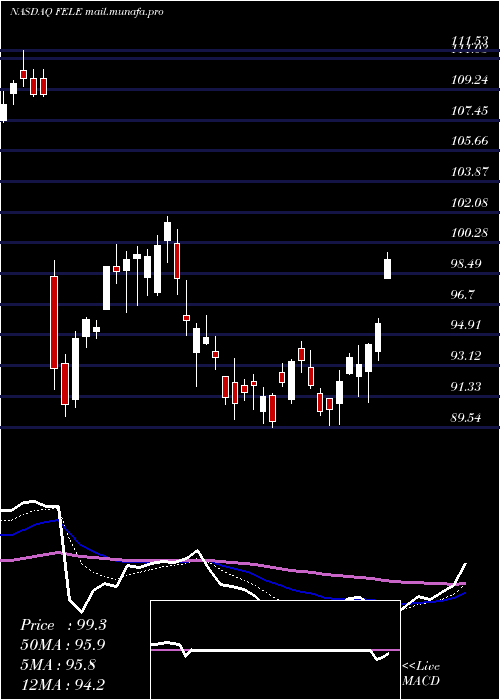Image resolution: width=500 pixels, height=700 pixels.
Task: Click inside the MACD inset chart box
Action: (x=275, y=650)
